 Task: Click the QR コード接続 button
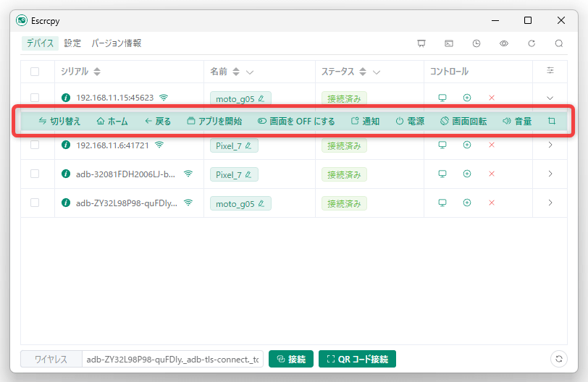357,359
